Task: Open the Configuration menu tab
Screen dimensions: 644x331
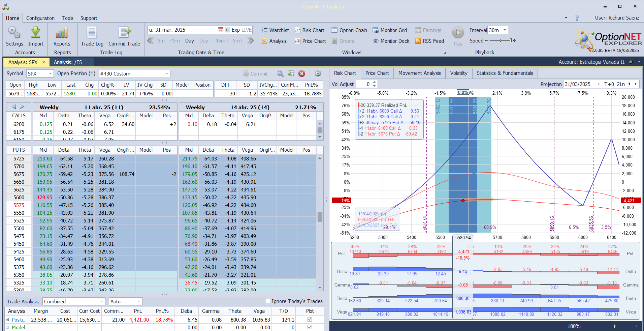Action: click(40, 18)
